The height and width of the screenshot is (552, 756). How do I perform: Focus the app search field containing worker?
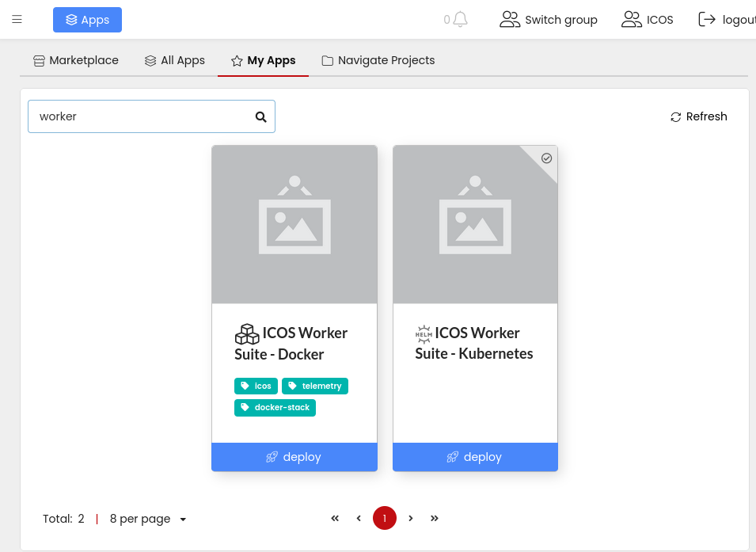[x=151, y=116]
